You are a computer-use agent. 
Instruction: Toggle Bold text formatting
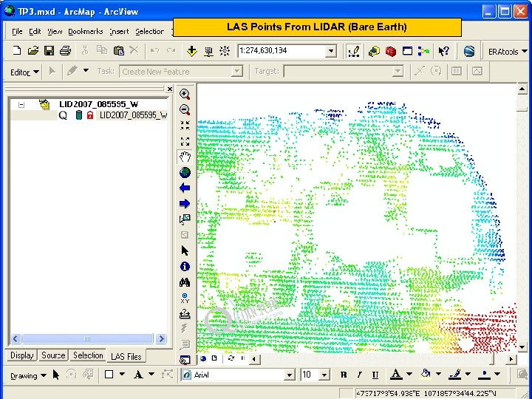344,375
